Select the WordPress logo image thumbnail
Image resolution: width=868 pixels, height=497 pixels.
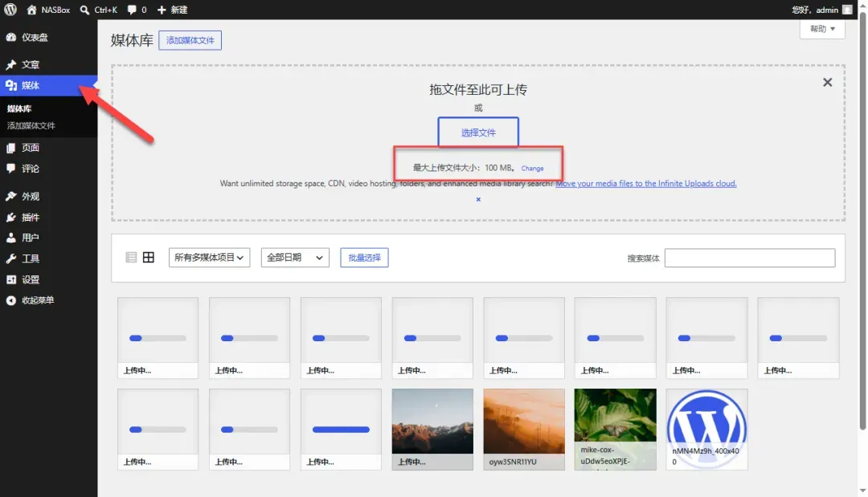click(706, 429)
